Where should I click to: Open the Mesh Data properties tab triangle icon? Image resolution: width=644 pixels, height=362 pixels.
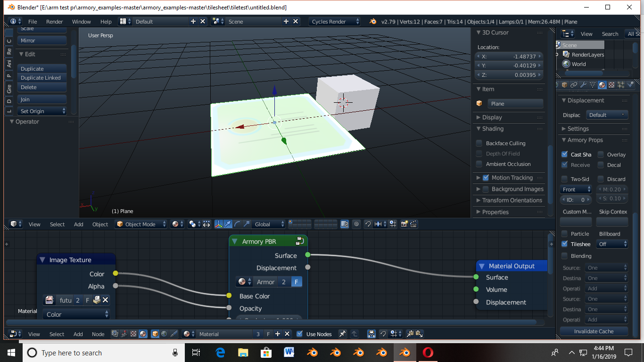[593, 85]
